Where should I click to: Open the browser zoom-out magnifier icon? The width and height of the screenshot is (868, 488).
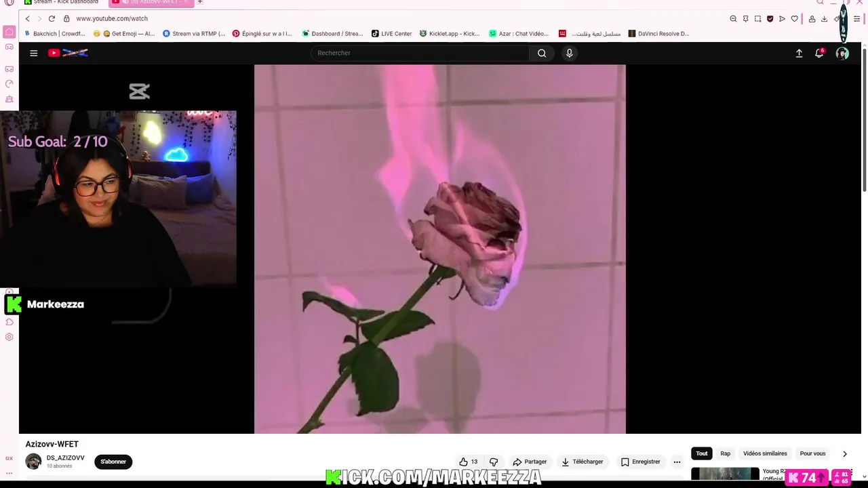pos(733,19)
